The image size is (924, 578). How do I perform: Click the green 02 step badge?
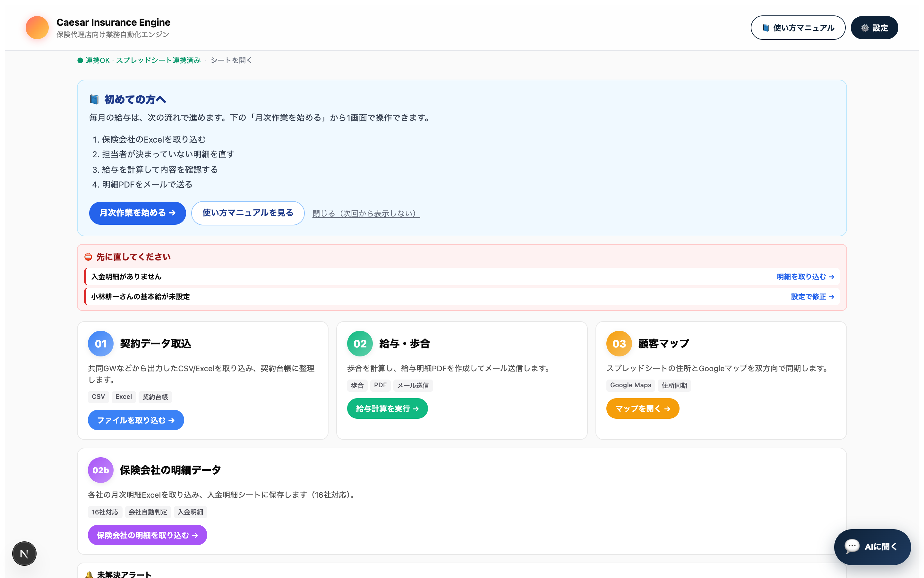(x=360, y=344)
